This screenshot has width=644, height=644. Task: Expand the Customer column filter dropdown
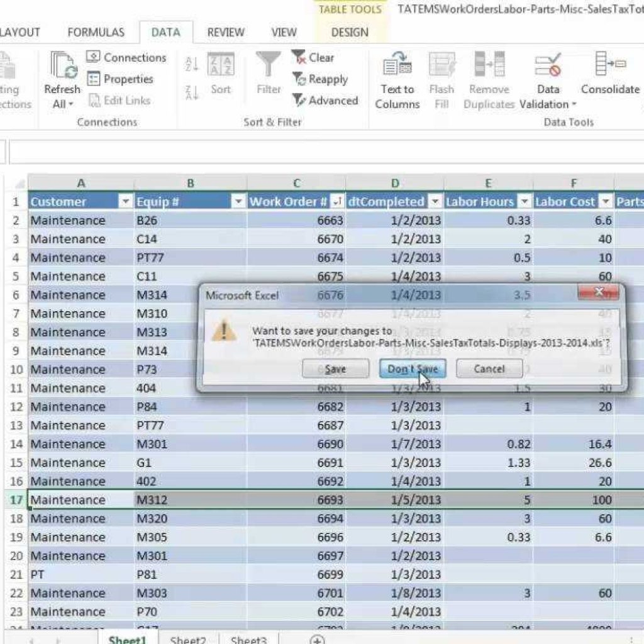pos(125,202)
